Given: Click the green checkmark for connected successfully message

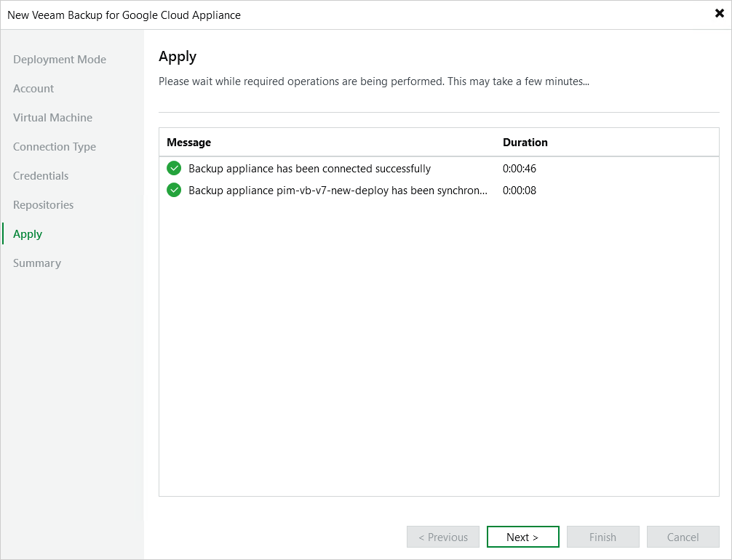Looking at the screenshot, I should (x=174, y=168).
